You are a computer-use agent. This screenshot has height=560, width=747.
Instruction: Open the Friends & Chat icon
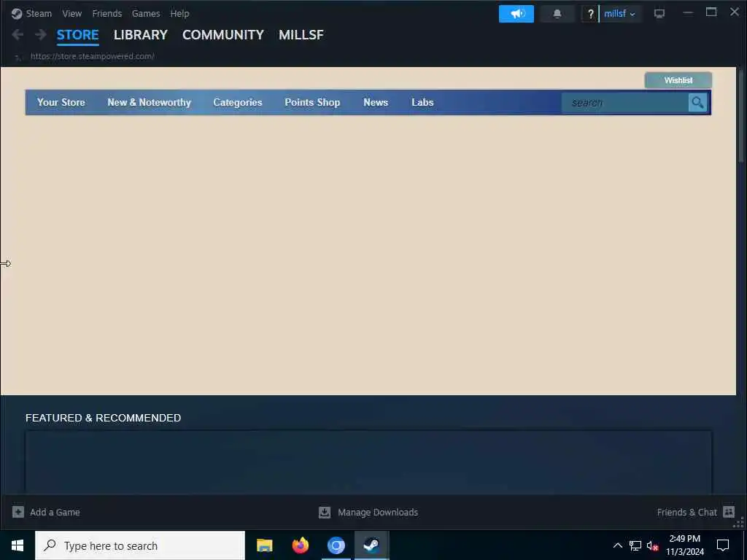729,511
